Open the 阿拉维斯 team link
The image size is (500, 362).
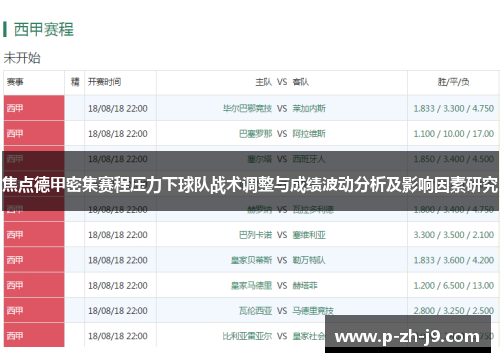309,134
